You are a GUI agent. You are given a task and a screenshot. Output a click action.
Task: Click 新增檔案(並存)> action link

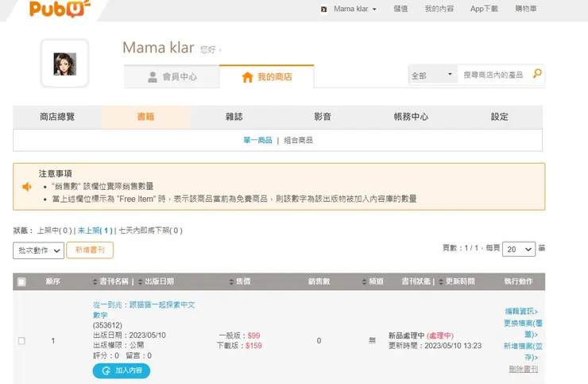coord(523,351)
